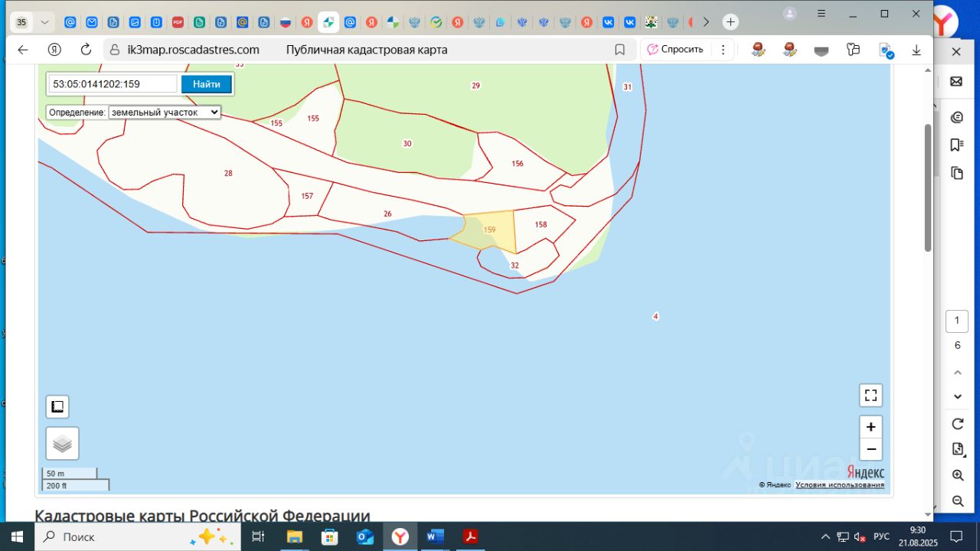
Task: Zoom out of the map with minus
Action: 871,449
